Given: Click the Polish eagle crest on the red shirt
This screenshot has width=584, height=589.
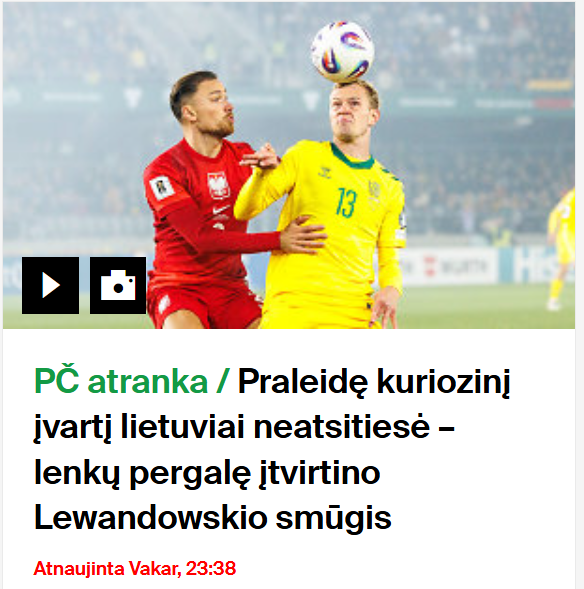Looking at the screenshot, I should click(219, 185).
